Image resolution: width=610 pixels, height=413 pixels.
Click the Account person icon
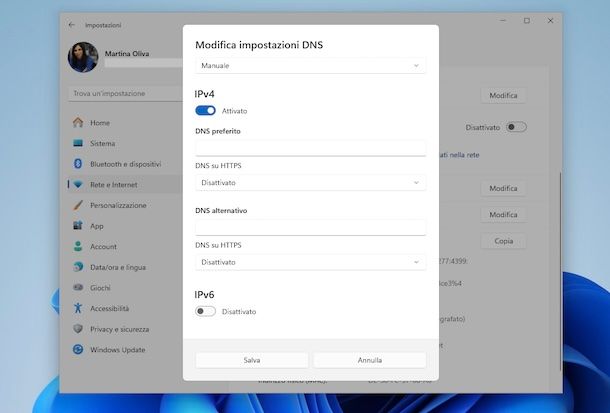point(78,246)
